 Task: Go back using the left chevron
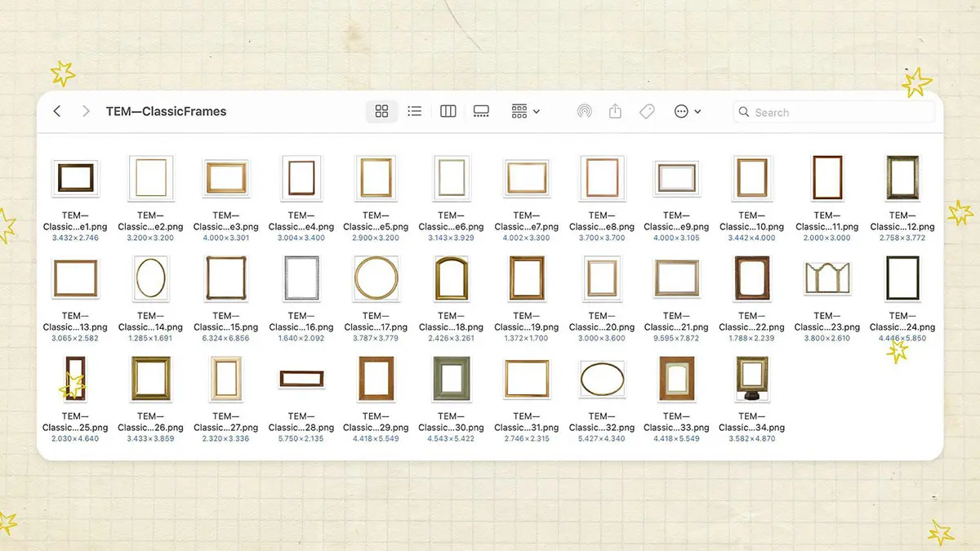tap(57, 112)
